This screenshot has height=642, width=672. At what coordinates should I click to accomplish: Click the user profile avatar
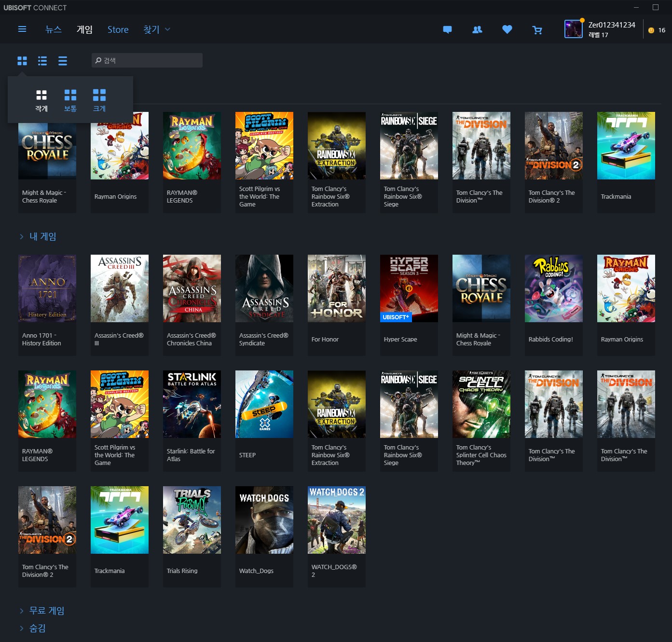(x=573, y=29)
